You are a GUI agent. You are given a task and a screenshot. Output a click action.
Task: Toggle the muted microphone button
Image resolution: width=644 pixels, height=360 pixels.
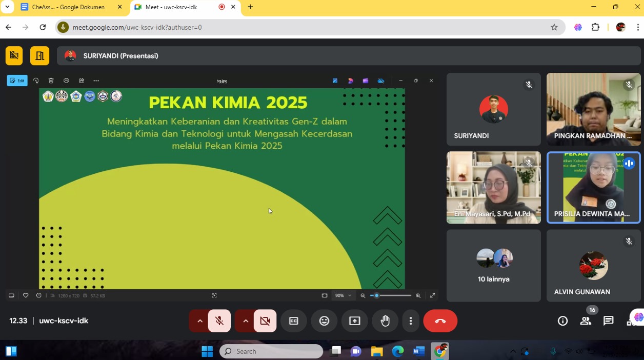[x=219, y=321]
